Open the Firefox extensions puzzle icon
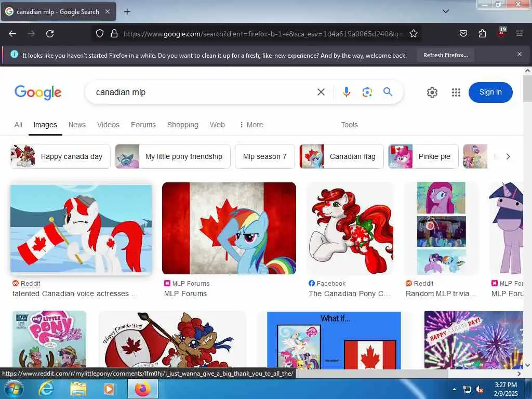 [482, 34]
